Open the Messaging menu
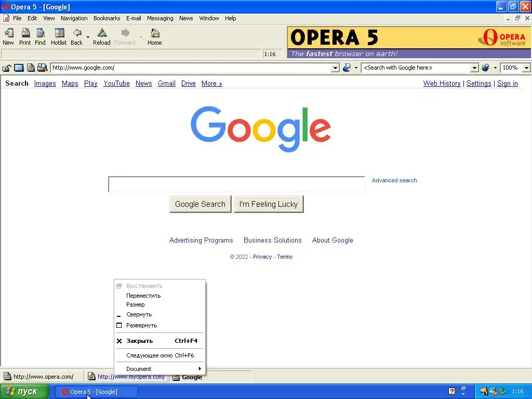 160,18
